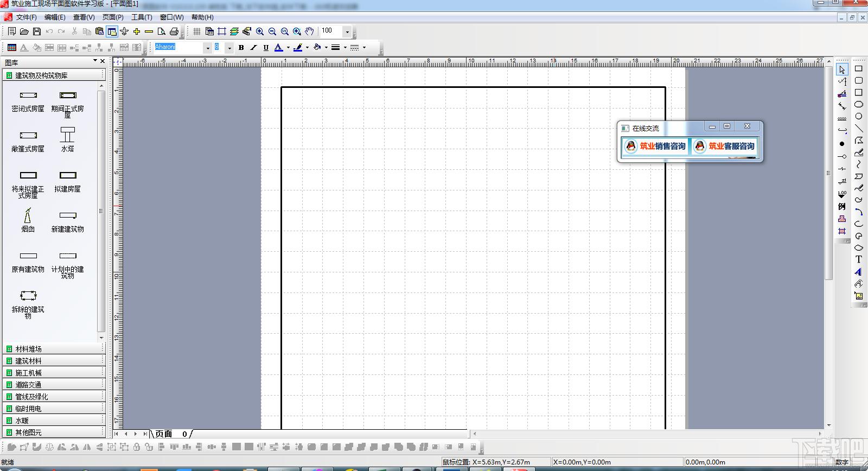Click the Open folder icon
The image size is (868, 471).
24,31
